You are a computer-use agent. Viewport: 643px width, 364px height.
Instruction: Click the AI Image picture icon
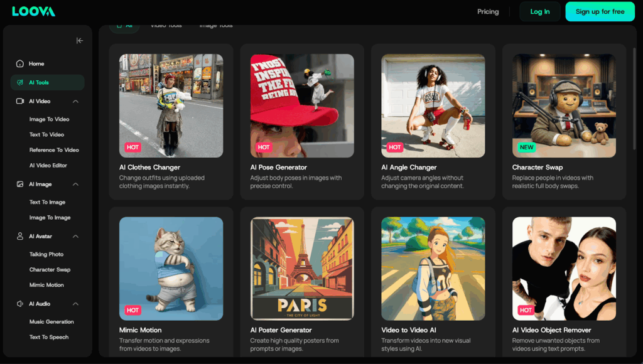(x=20, y=185)
